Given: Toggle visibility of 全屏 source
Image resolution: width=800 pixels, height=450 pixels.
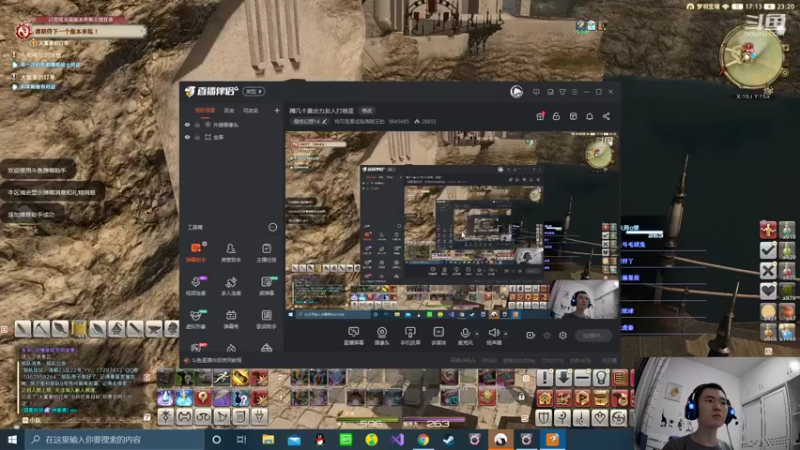Looking at the screenshot, I should tap(187, 137).
